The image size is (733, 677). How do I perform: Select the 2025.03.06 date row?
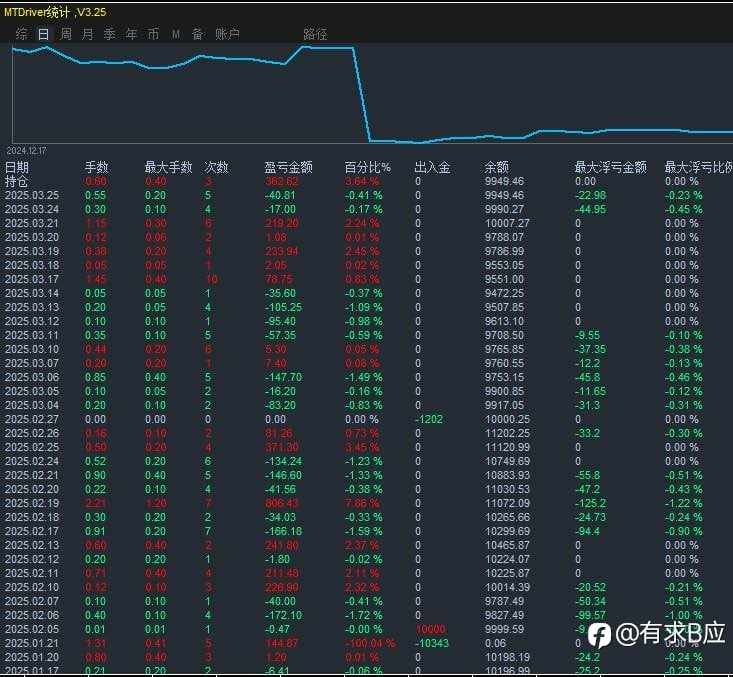pyautogui.click(x=366, y=377)
